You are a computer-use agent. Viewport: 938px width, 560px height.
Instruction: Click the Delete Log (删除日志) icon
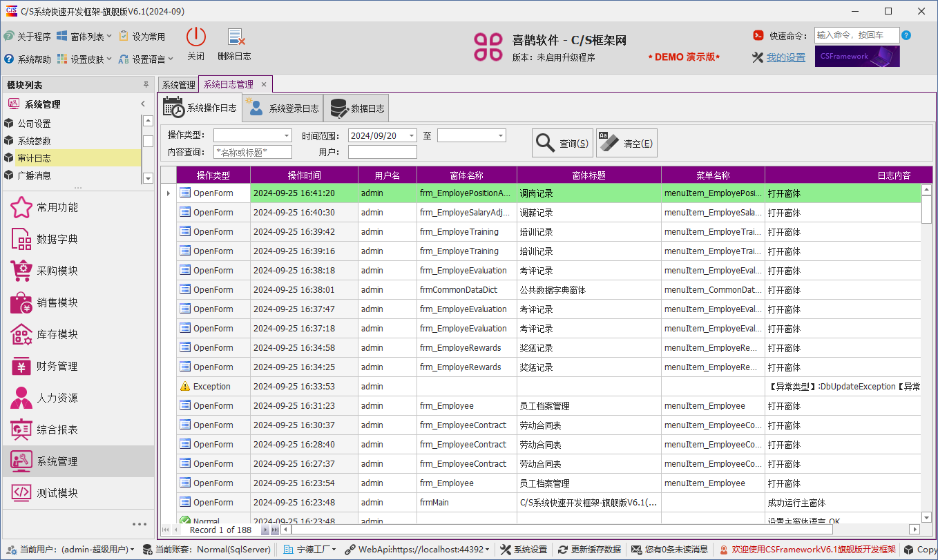tap(236, 37)
